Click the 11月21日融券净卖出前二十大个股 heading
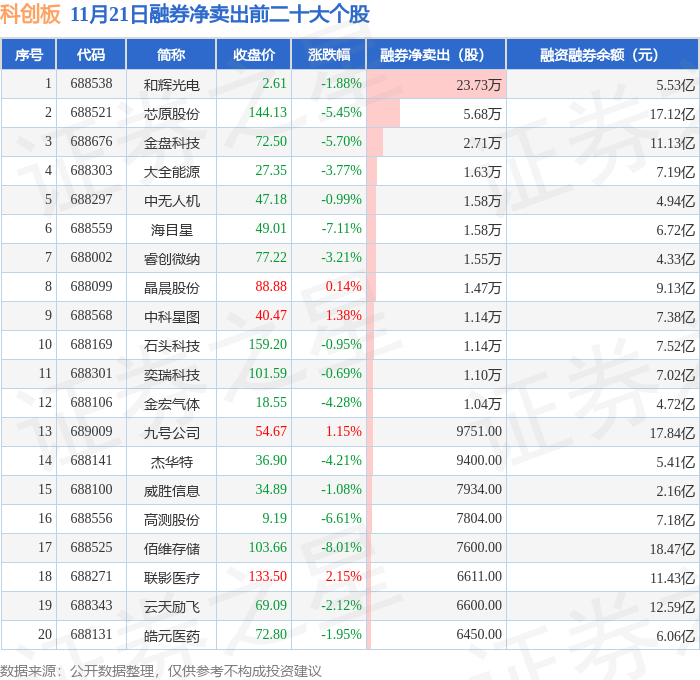Viewport: 700px width, 680px height. (x=220, y=14)
